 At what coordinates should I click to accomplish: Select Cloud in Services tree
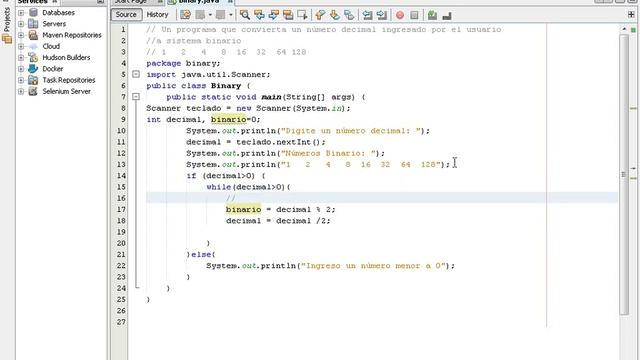[x=51, y=47]
